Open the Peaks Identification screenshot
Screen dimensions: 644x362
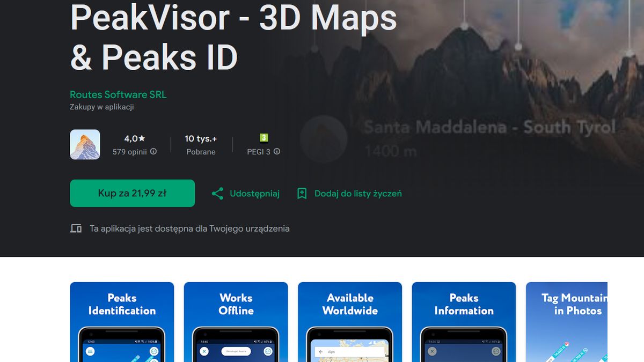[x=122, y=322]
